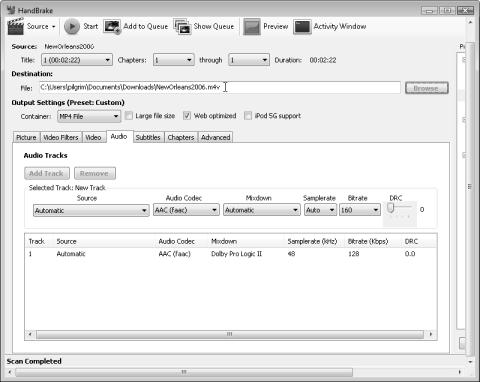Open the Activity Window icon
480x382 pixels.
302,27
